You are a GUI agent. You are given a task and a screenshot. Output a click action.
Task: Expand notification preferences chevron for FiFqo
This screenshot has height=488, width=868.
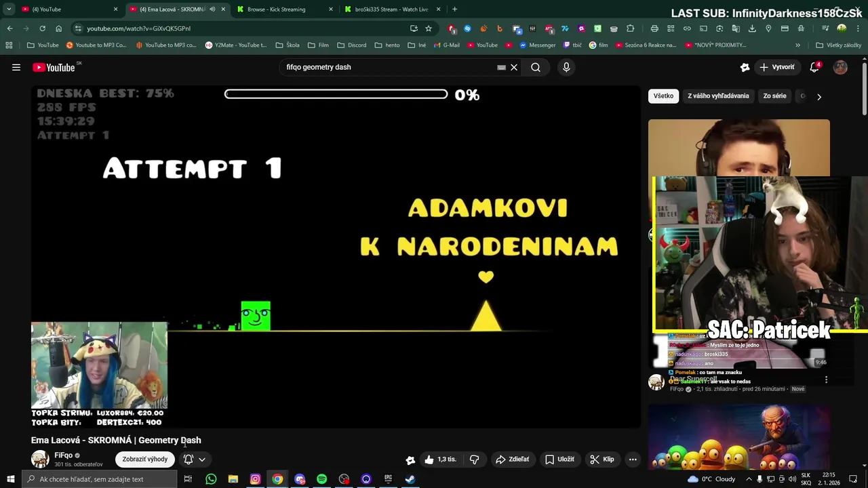pyautogui.click(x=202, y=460)
